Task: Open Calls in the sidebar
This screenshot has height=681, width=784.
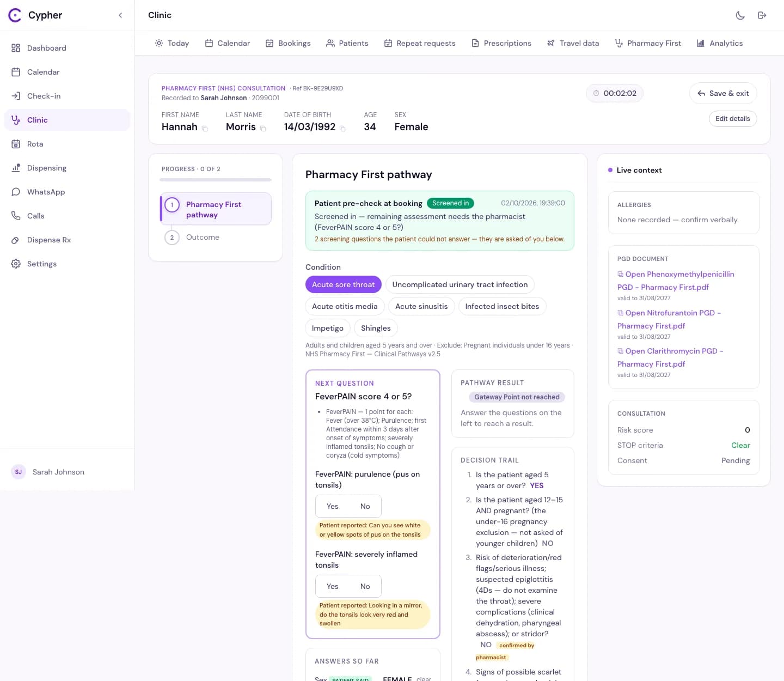Action: [68, 216]
